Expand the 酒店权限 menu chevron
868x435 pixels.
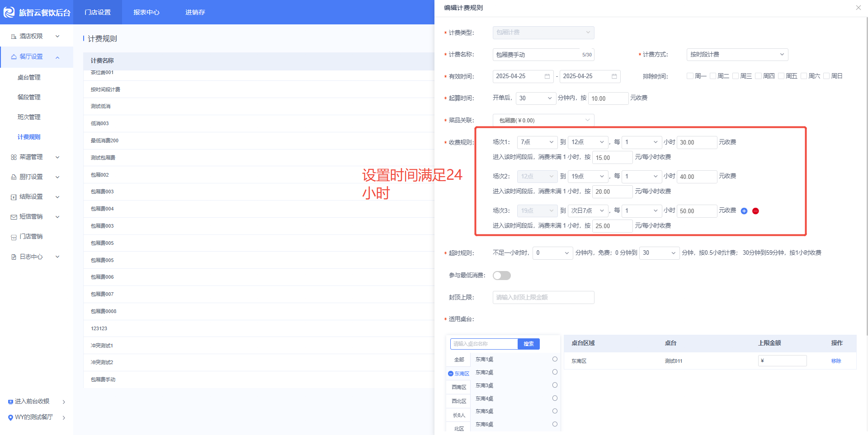click(x=57, y=37)
